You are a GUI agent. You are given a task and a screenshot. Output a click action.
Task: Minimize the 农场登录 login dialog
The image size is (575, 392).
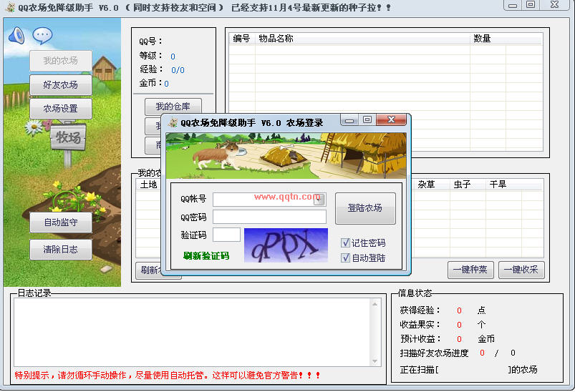(349, 119)
